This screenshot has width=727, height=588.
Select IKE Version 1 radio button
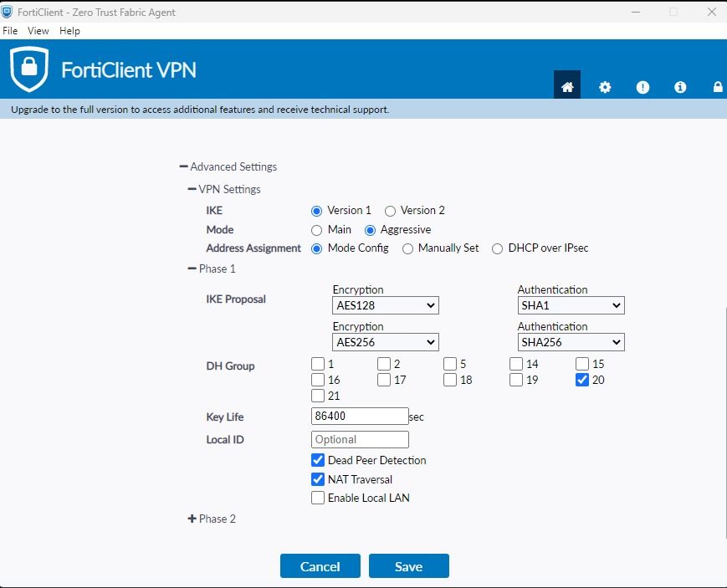click(317, 211)
